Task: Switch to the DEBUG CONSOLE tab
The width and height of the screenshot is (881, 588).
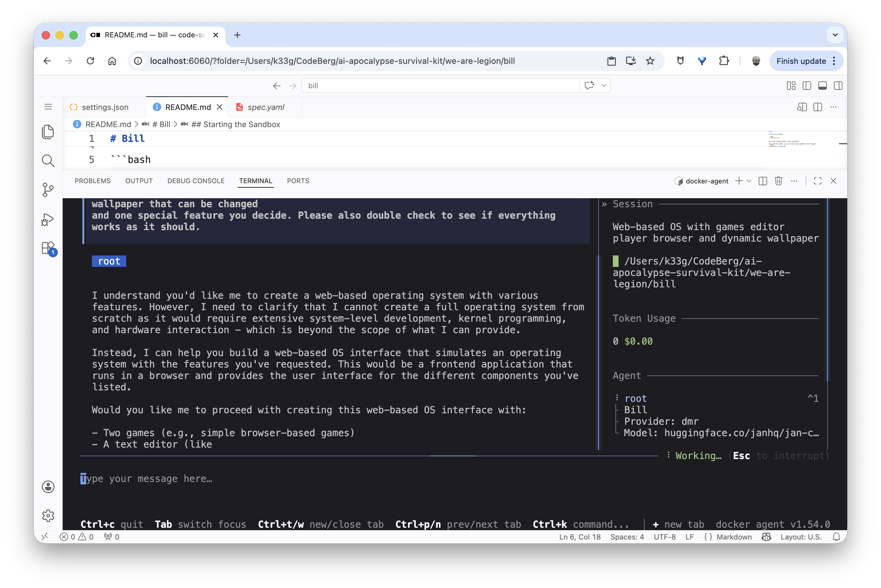Action: point(196,181)
